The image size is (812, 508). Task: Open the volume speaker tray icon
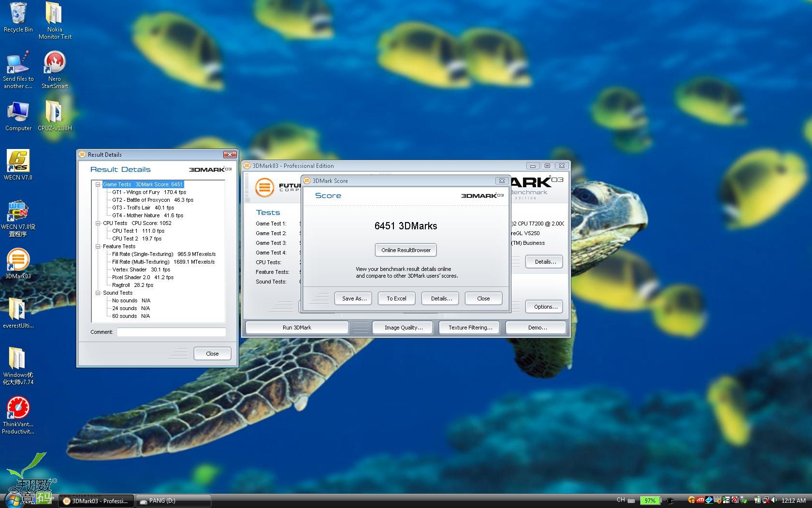pyautogui.click(x=773, y=500)
